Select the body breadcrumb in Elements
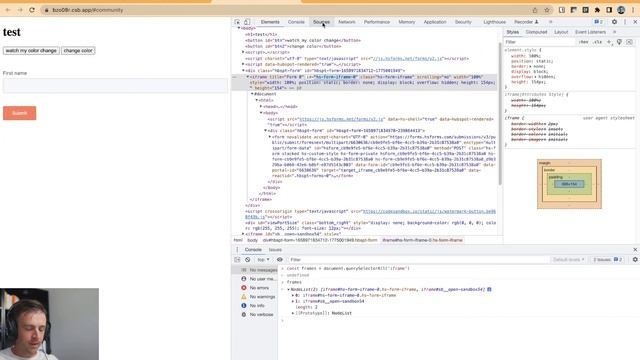 tap(253, 240)
